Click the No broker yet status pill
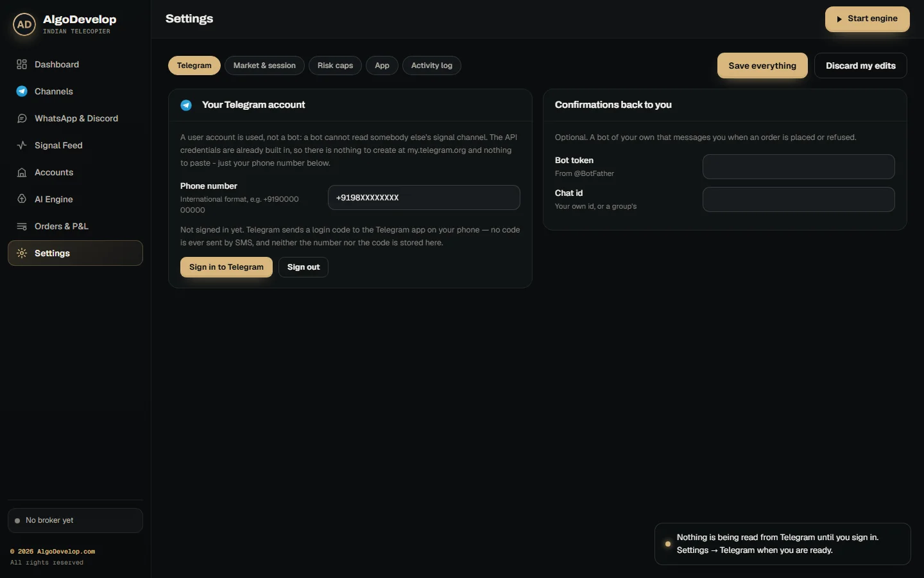The image size is (924, 578). (x=75, y=521)
